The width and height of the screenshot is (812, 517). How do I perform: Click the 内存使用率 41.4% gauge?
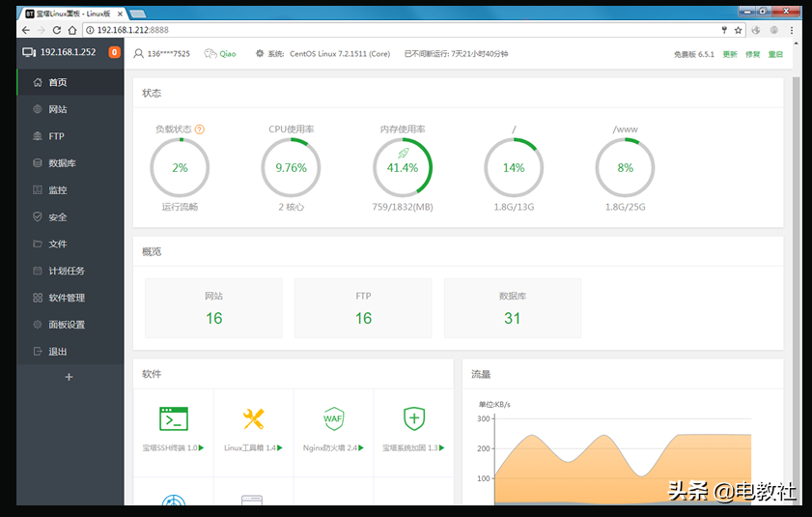click(x=403, y=167)
